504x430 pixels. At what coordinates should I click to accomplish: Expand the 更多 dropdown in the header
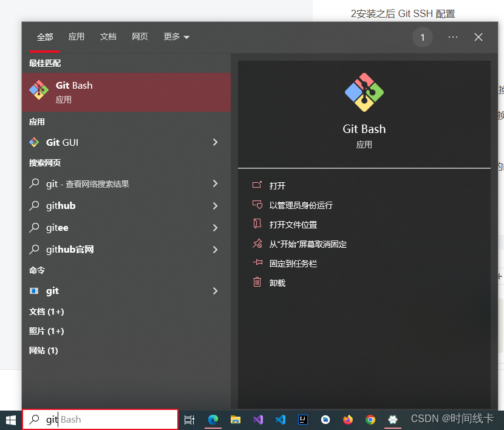click(175, 36)
